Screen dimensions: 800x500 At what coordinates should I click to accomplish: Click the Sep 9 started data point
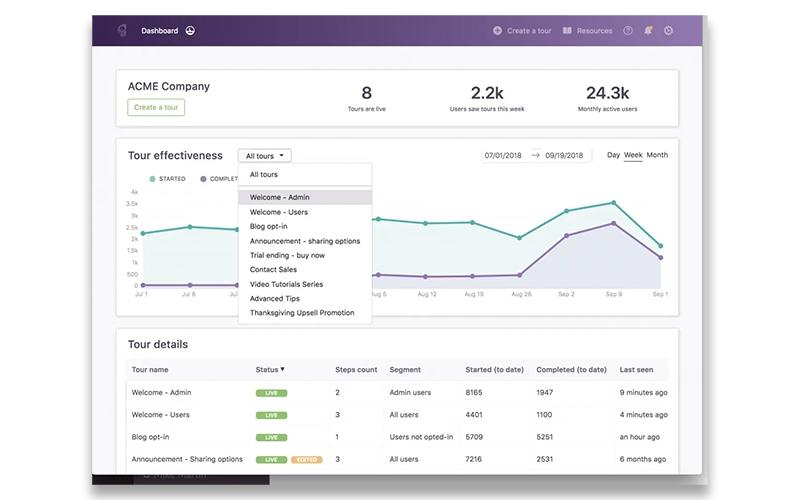click(614, 203)
